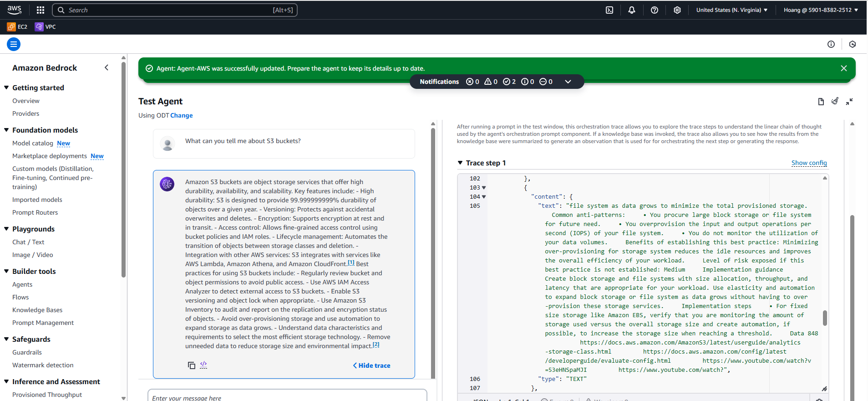Collapse the Playgrounds section

(x=6, y=229)
